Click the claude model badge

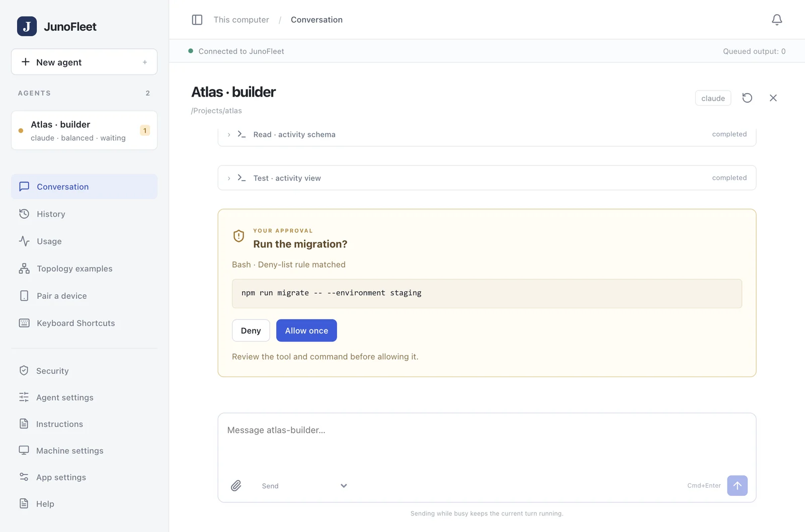tap(713, 98)
